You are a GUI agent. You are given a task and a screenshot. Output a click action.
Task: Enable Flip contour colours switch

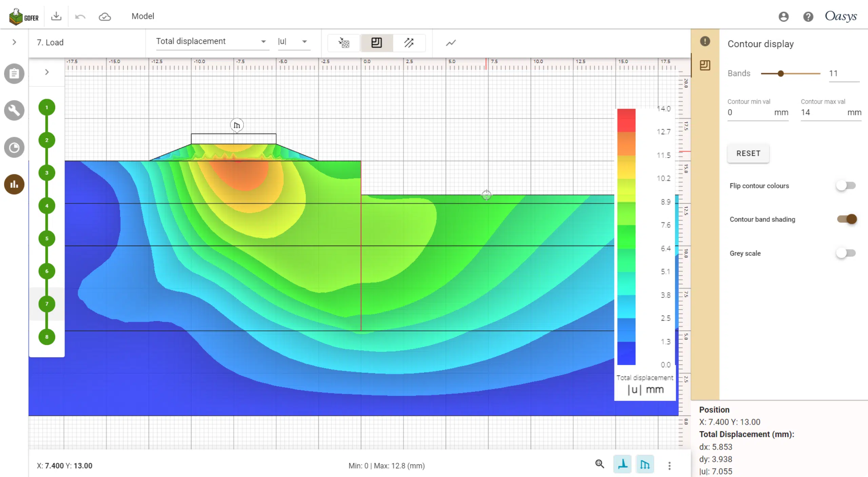coord(846,186)
